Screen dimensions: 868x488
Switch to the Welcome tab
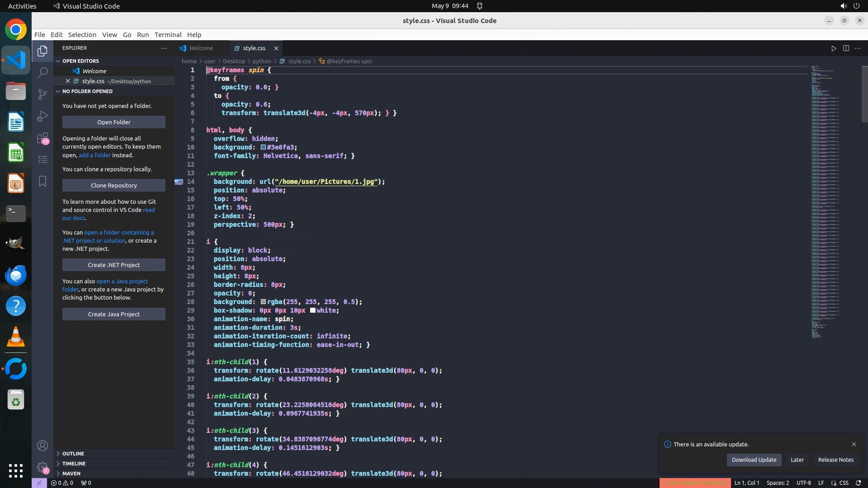pos(201,48)
